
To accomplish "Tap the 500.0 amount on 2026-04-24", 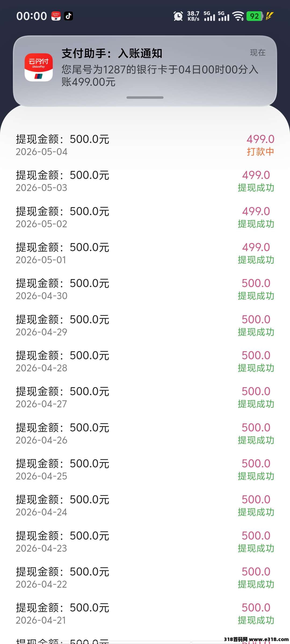I will (x=256, y=499).
